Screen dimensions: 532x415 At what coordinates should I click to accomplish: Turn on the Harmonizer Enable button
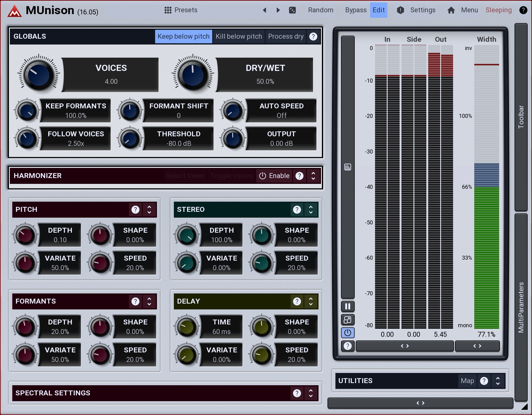click(x=274, y=176)
